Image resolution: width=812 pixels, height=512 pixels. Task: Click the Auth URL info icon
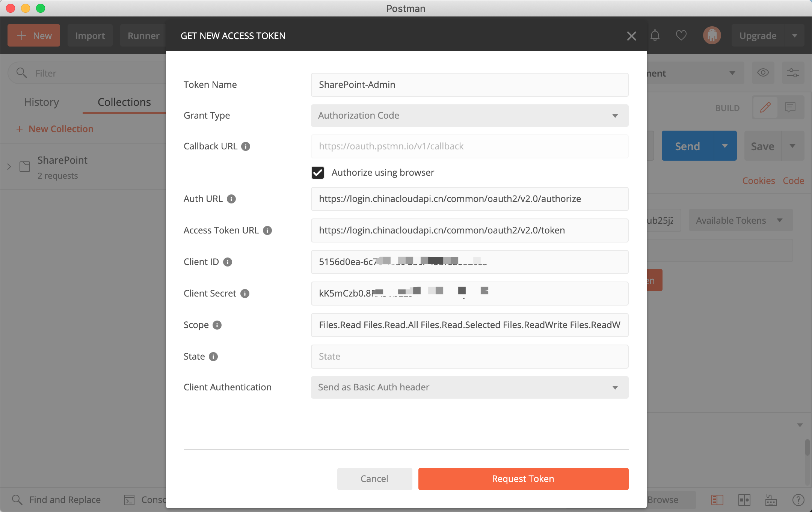[231, 199]
